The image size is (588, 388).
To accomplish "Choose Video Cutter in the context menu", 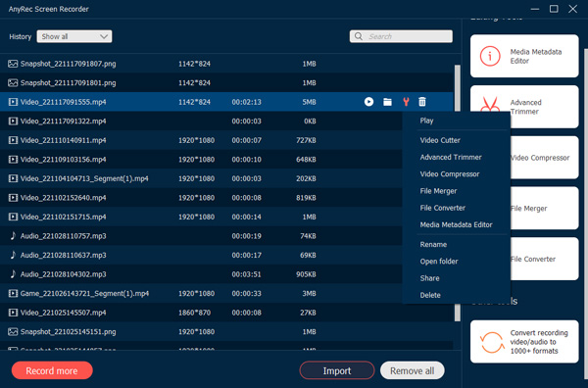I will coord(440,140).
